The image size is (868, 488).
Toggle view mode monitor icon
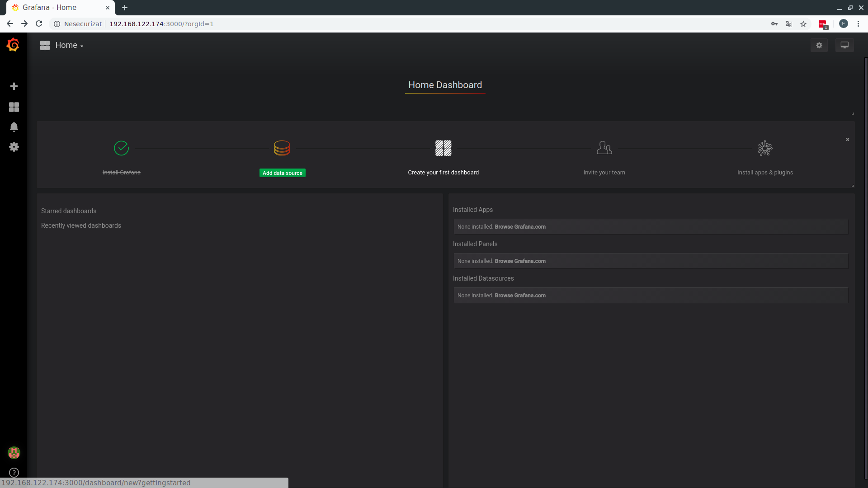(x=844, y=45)
